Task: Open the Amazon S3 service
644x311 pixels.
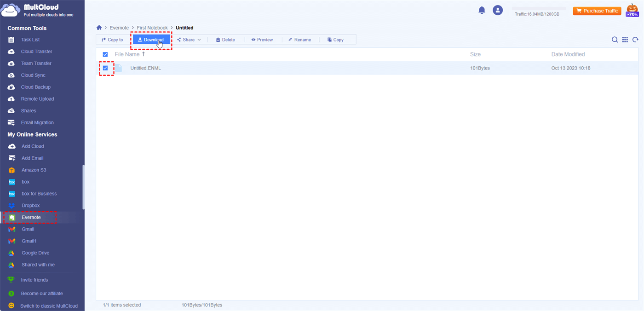Action: (x=34, y=170)
